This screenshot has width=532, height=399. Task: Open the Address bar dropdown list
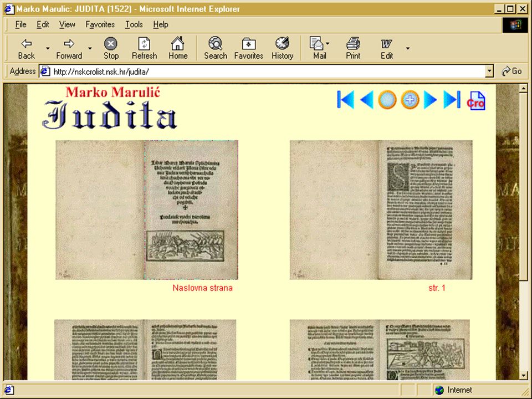489,71
